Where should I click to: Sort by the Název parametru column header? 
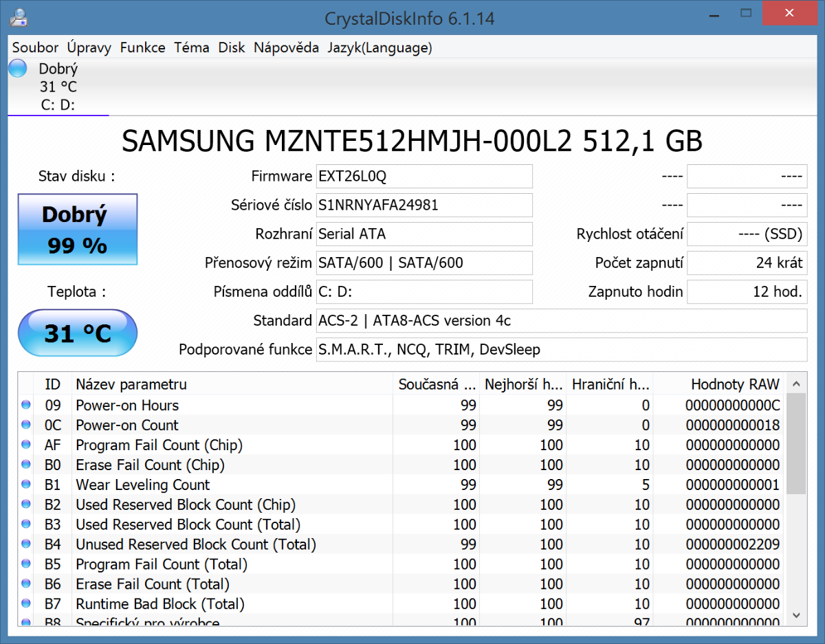click(131, 384)
